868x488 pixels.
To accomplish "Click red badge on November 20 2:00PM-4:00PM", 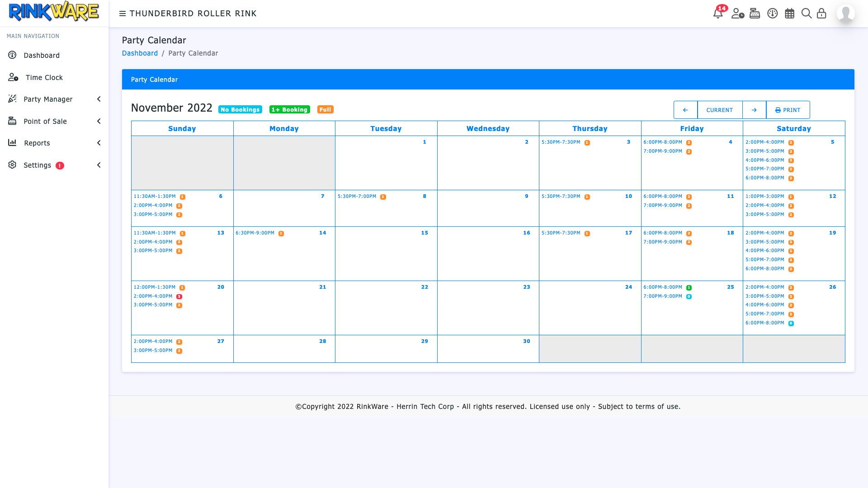I will click(179, 297).
